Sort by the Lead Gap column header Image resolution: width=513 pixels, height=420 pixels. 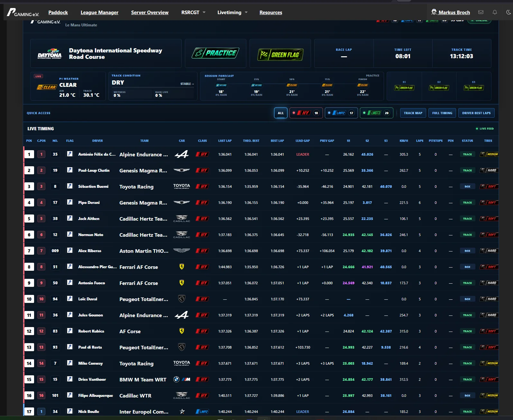click(303, 141)
